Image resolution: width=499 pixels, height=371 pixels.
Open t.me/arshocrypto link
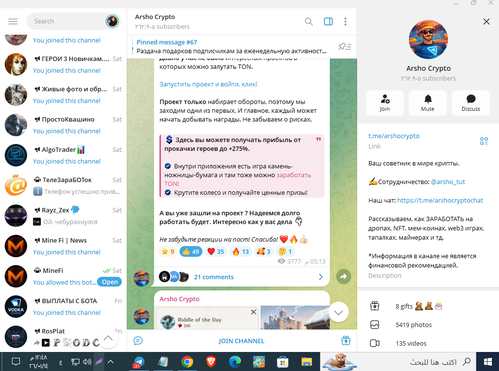click(x=394, y=136)
